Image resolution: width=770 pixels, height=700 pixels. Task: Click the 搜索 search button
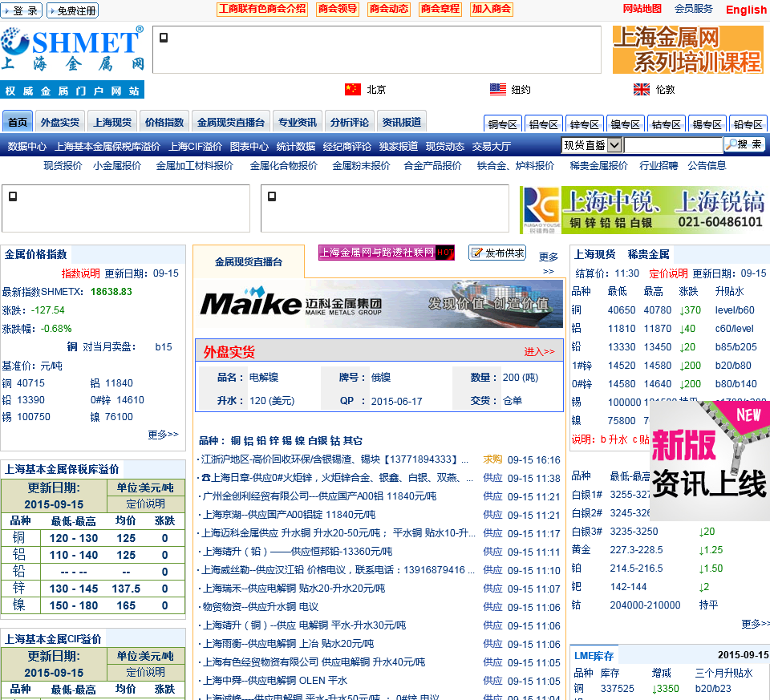pyautogui.click(x=744, y=145)
